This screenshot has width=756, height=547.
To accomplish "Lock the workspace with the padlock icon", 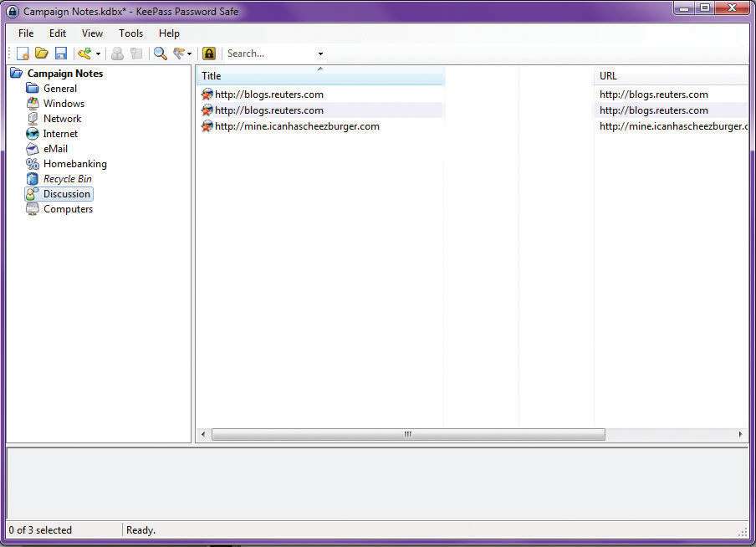I will [209, 54].
